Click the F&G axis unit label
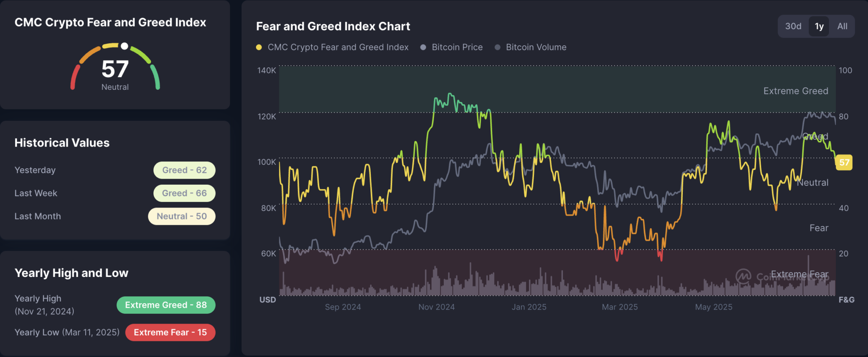The width and height of the screenshot is (868, 357). click(846, 300)
